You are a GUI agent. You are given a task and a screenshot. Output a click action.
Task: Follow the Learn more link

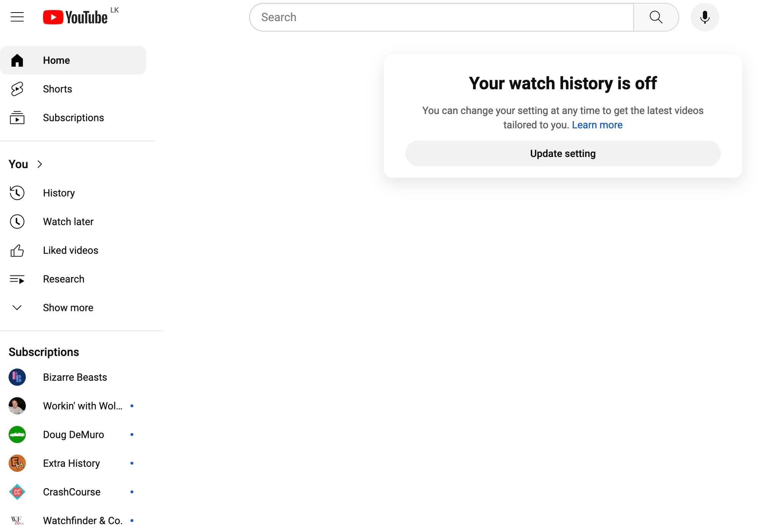(x=597, y=125)
